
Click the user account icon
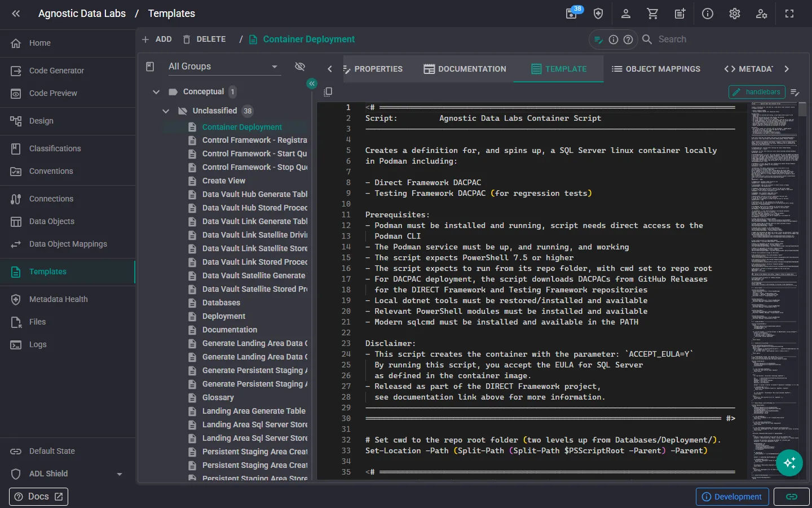click(625, 14)
